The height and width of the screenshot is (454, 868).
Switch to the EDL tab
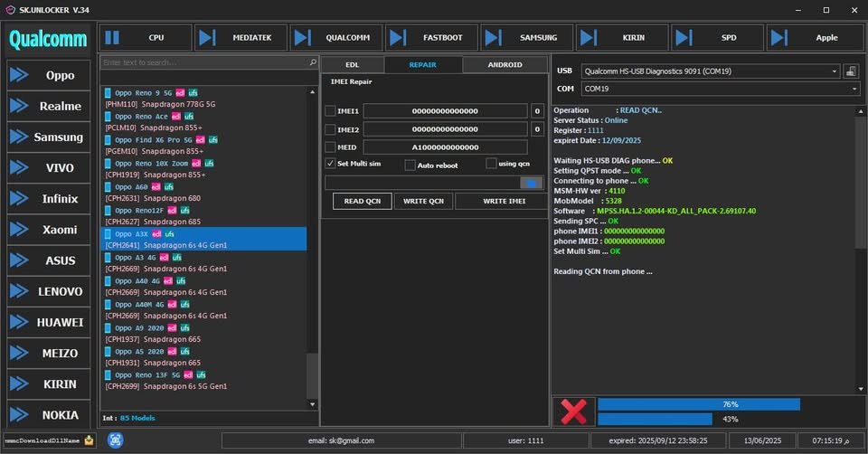click(352, 65)
